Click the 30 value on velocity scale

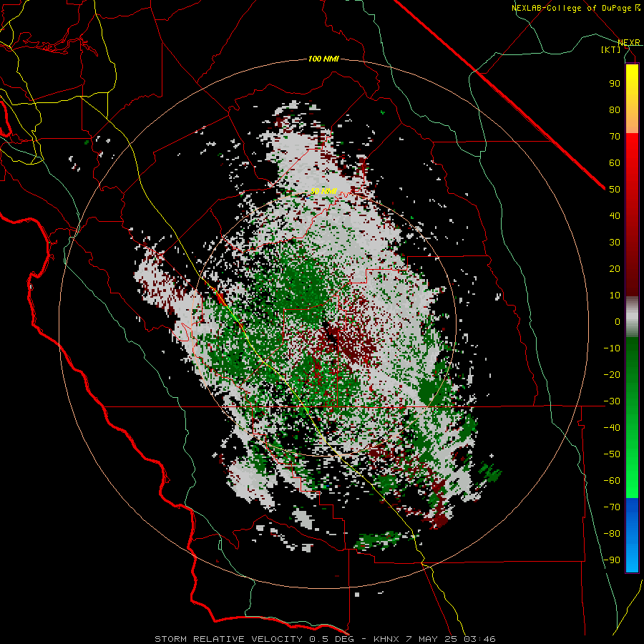615,243
